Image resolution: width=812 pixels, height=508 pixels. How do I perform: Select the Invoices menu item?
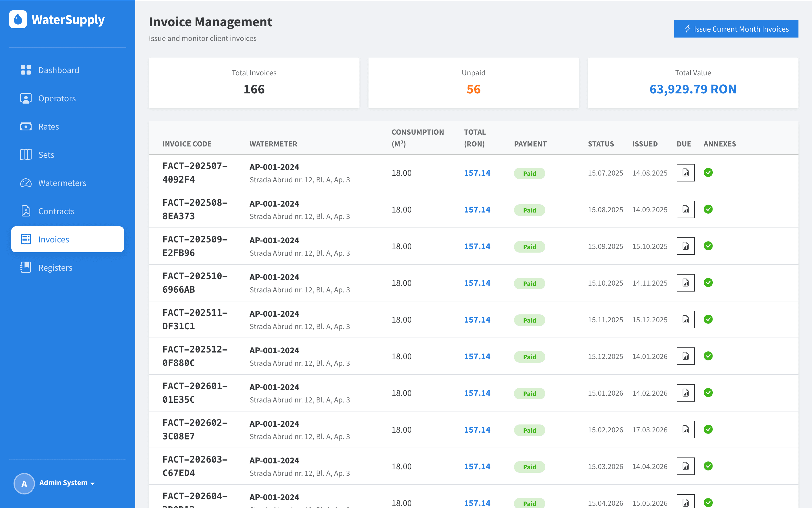[67, 239]
